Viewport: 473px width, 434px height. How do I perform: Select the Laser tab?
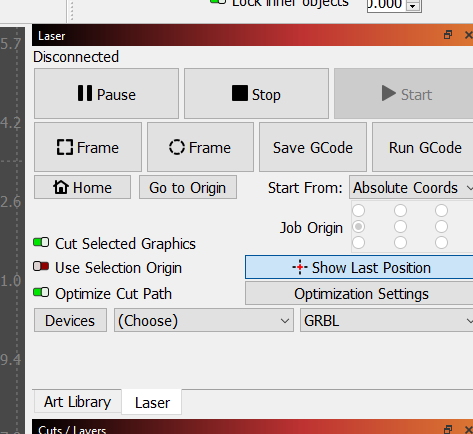[152, 402]
